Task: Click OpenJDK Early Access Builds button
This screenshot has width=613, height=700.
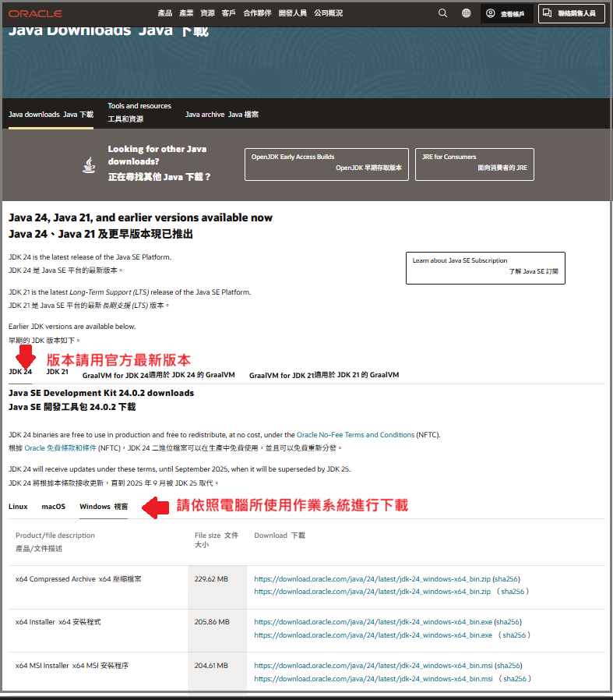Action: [x=326, y=164]
